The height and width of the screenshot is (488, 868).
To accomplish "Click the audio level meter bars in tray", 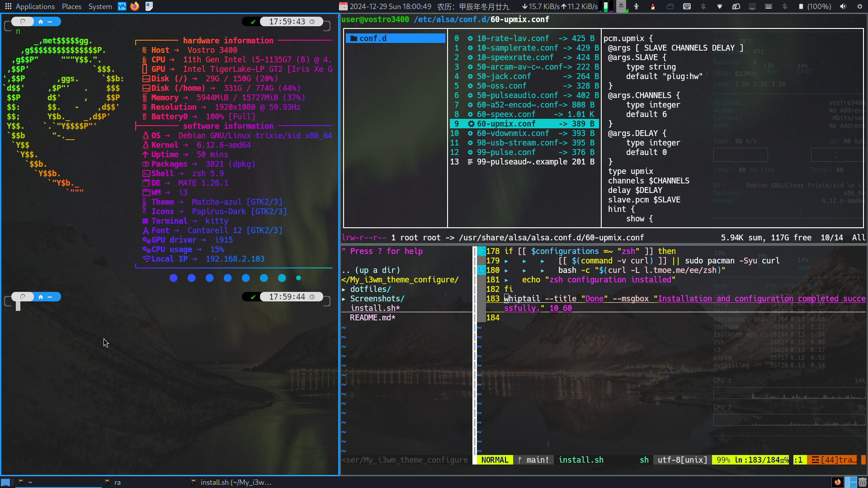I will point(606,6).
